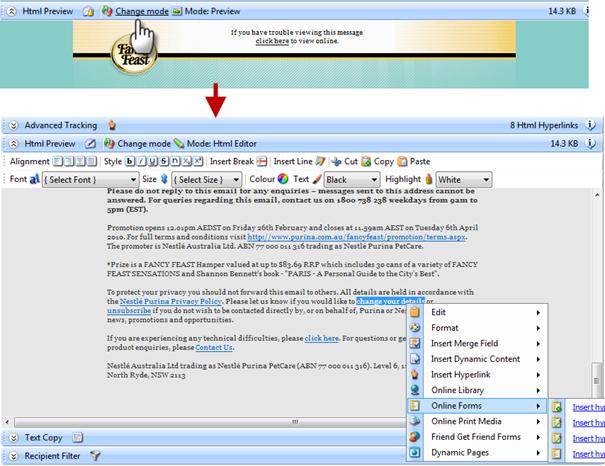Click the Highlight bottle icon

point(428,179)
